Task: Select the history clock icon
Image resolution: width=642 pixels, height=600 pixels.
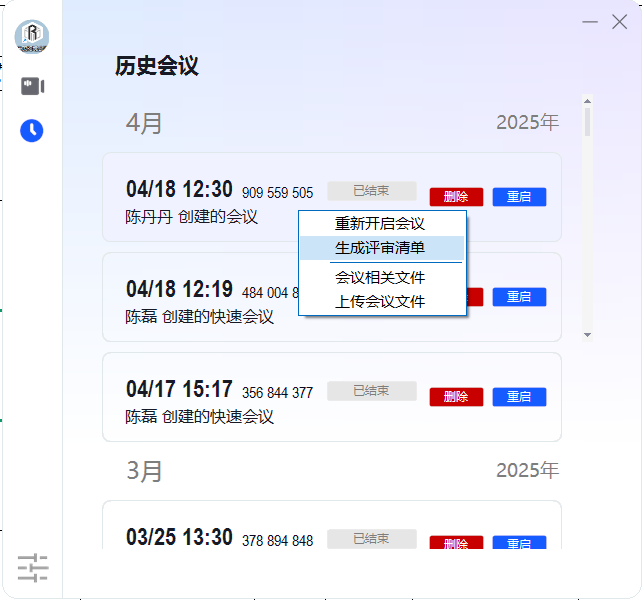Action: 32,130
